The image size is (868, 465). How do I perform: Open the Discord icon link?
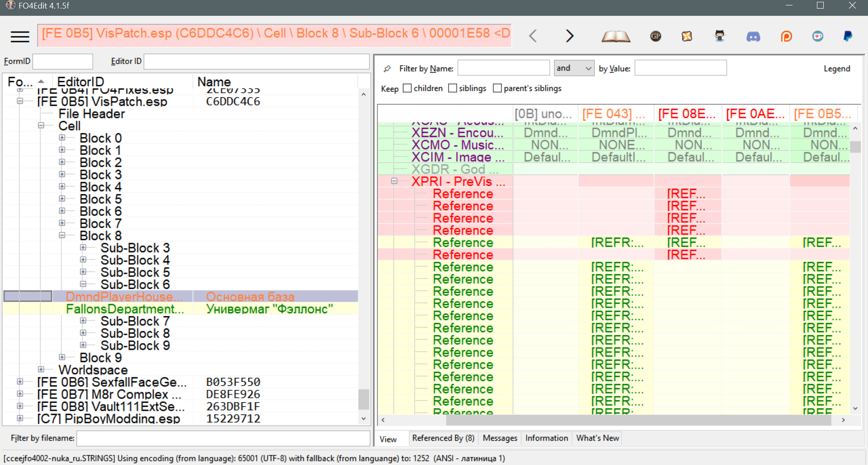753,36
